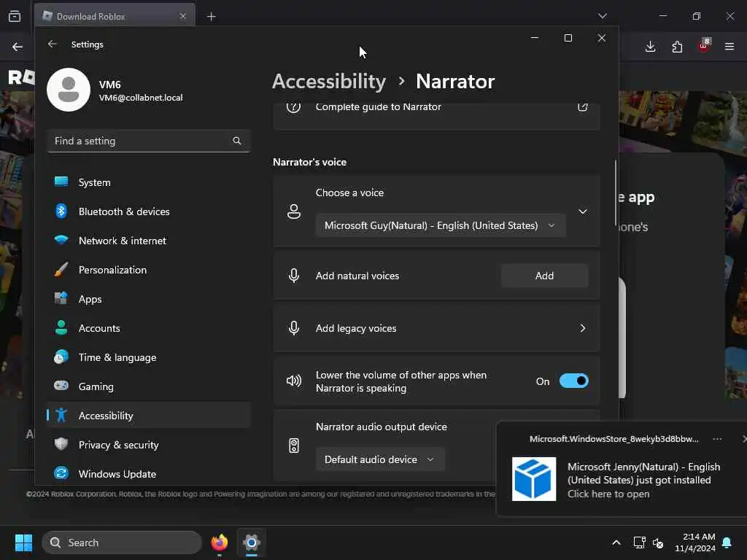
Task: Click the back arrow in Settings window
Action: pyautogui.click(x=53, y=44)
